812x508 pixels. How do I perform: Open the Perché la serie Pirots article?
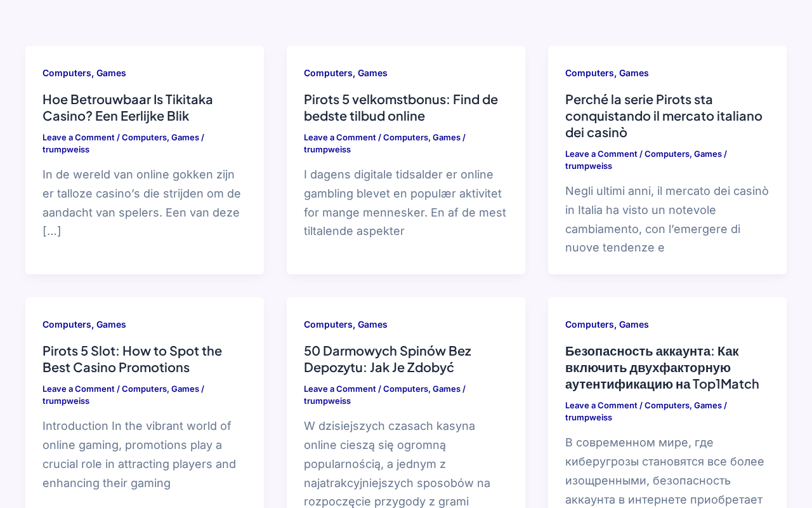(664, 116)
